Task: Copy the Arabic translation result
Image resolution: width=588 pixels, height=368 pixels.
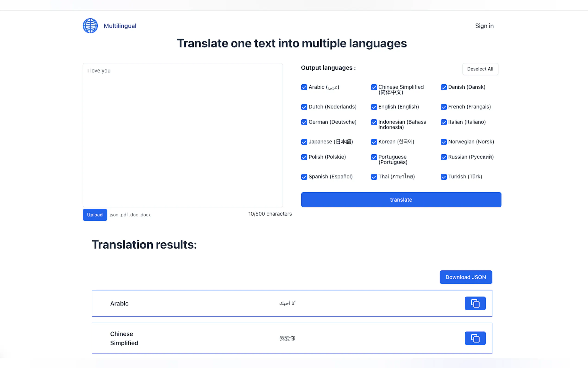Action: [475, 303]
